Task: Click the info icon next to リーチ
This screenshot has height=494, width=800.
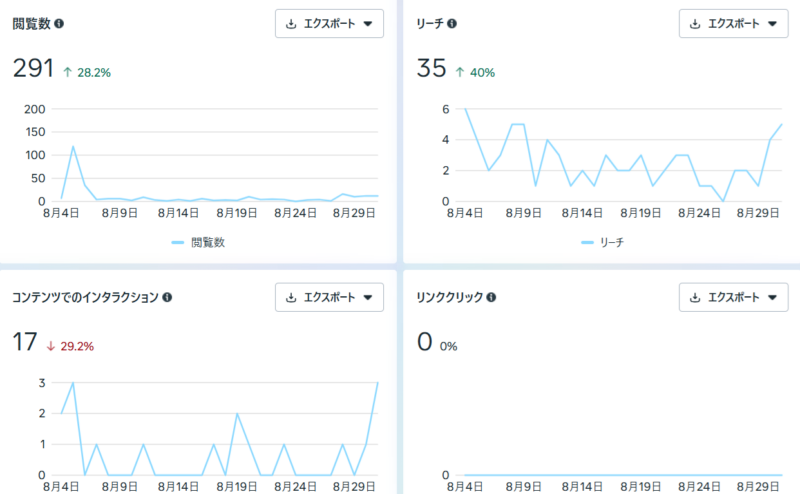Action: pyautogui.click(x=452, y=23)
